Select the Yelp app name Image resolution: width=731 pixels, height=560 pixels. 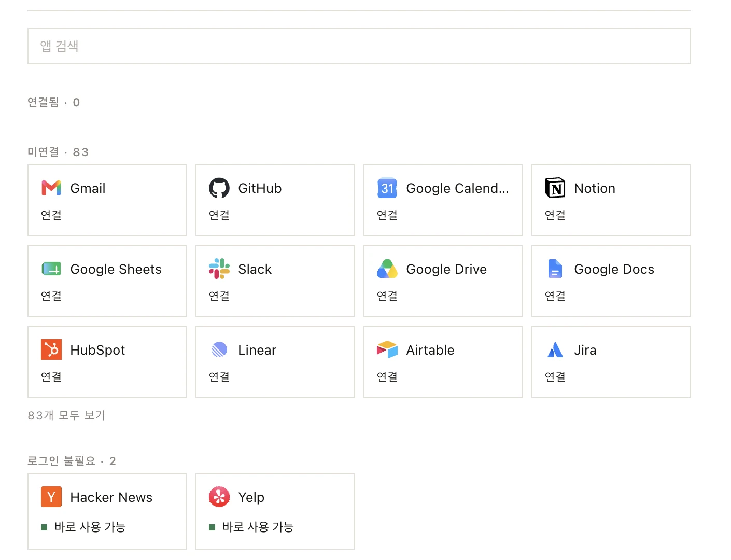[251, 497]
